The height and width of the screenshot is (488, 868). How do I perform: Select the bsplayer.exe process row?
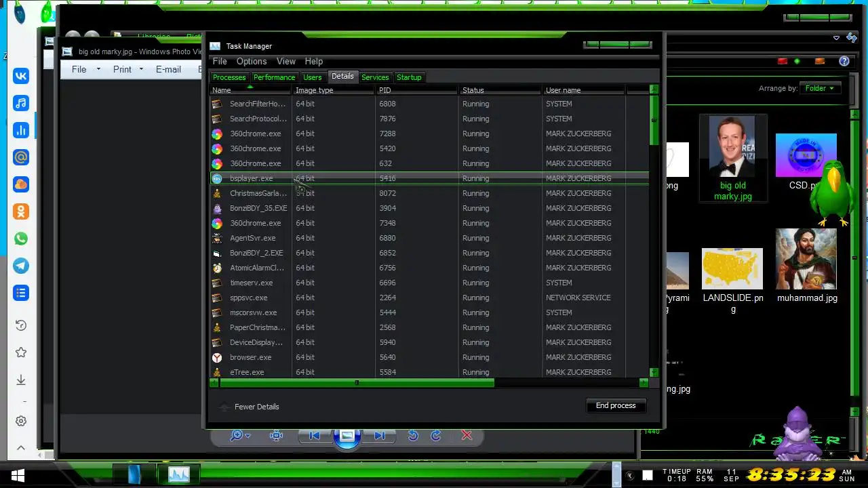429,178
